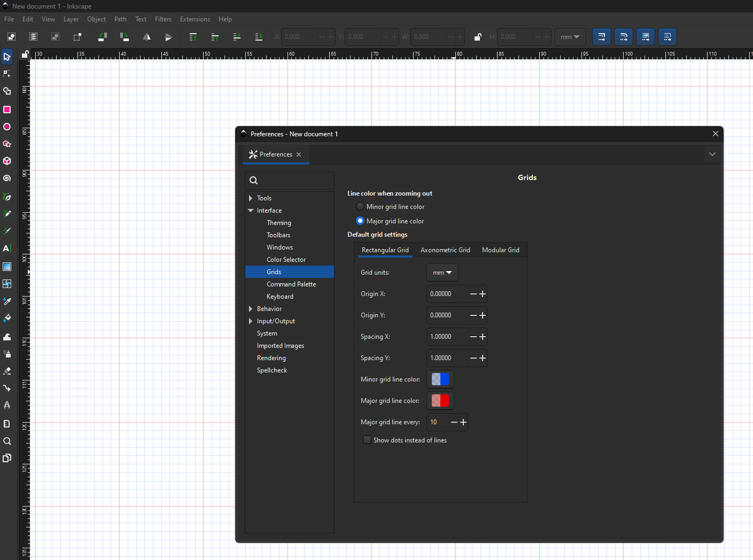Viewport: 753px width, 560px height.
Task: Select the Gradient tool
Action: 7,267
